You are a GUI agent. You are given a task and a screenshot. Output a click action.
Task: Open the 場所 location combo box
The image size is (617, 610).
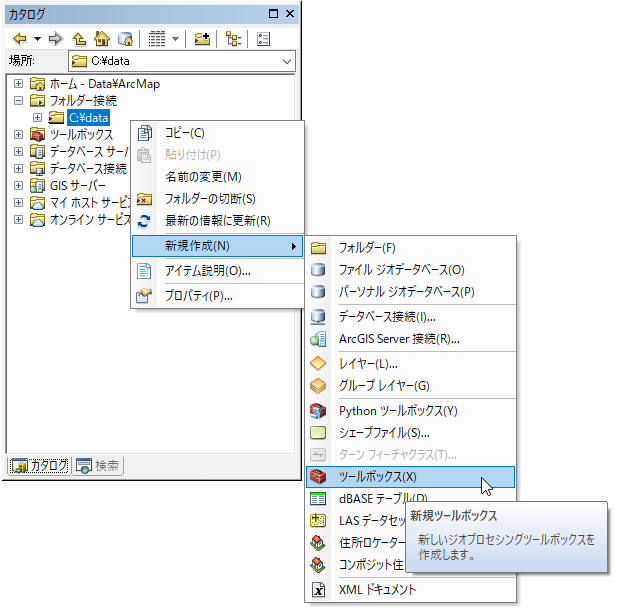tap(182, 61)
